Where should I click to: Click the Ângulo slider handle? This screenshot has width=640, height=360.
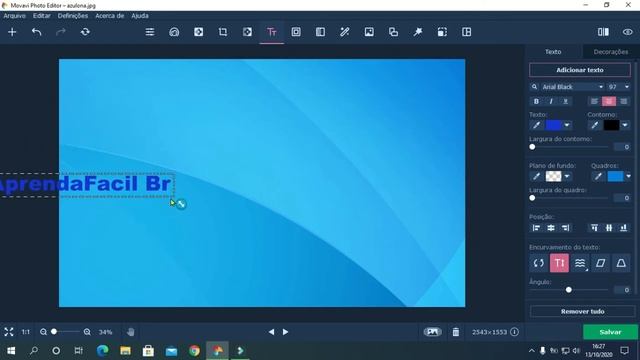pyautogui.click(x=569, y=290)
